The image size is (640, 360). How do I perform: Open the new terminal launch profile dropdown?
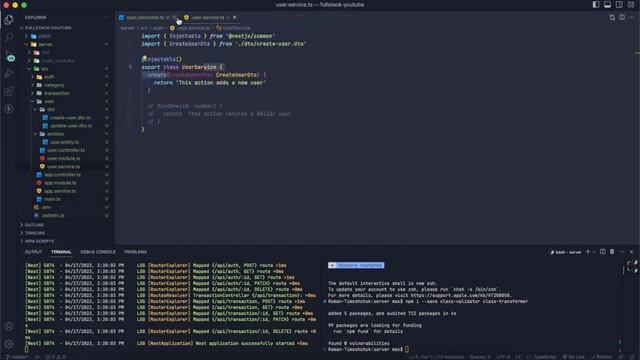point(594,252)
